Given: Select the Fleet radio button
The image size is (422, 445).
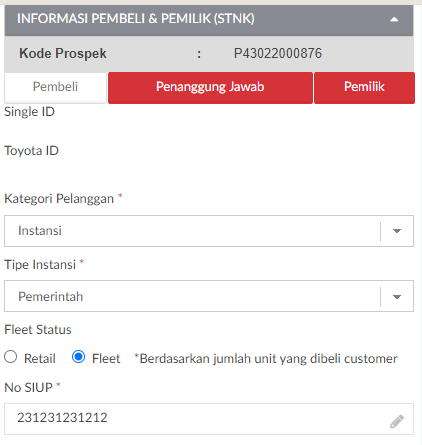Looking at the screenshot, I should click(x=79, y=357).
